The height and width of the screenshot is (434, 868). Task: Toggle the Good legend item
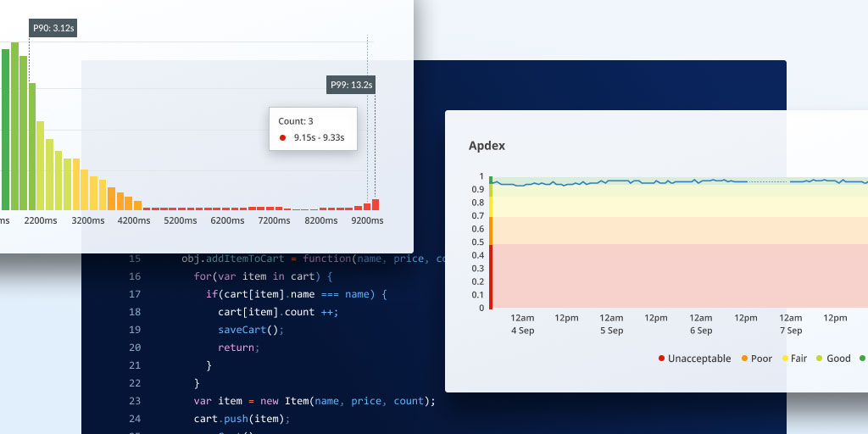point(834,359)
